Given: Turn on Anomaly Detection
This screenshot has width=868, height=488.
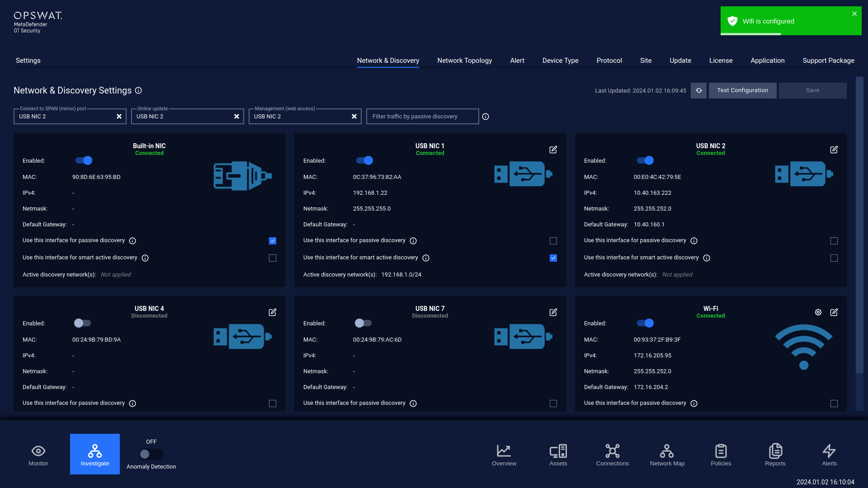Looking at the screenshot, I should pyautogui.click(x=151, y=454).
